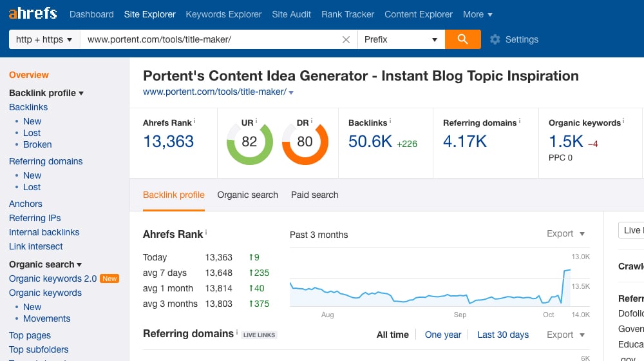Open Lost under Backlinks

[x=32, y=133]
